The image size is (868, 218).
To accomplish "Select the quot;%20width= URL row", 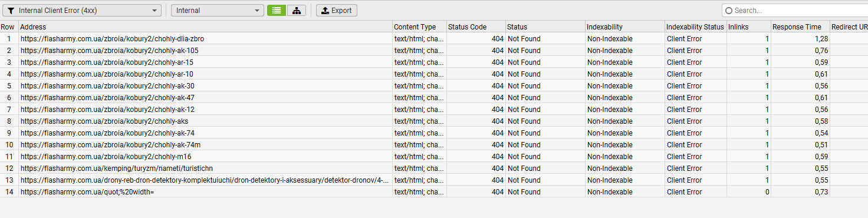I will 434,191.
